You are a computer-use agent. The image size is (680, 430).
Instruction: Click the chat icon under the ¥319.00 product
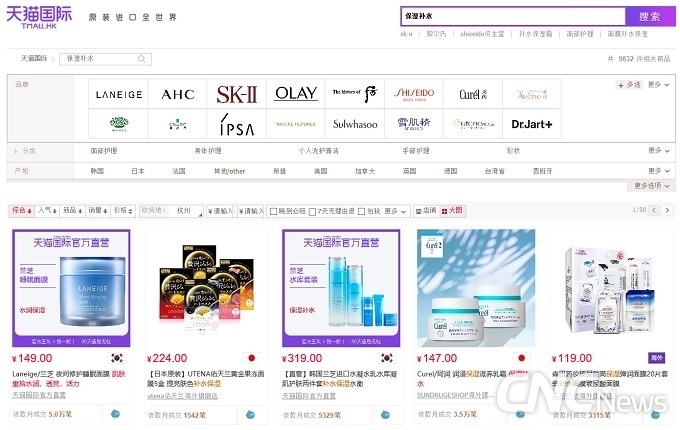click(x=385, y=414)
